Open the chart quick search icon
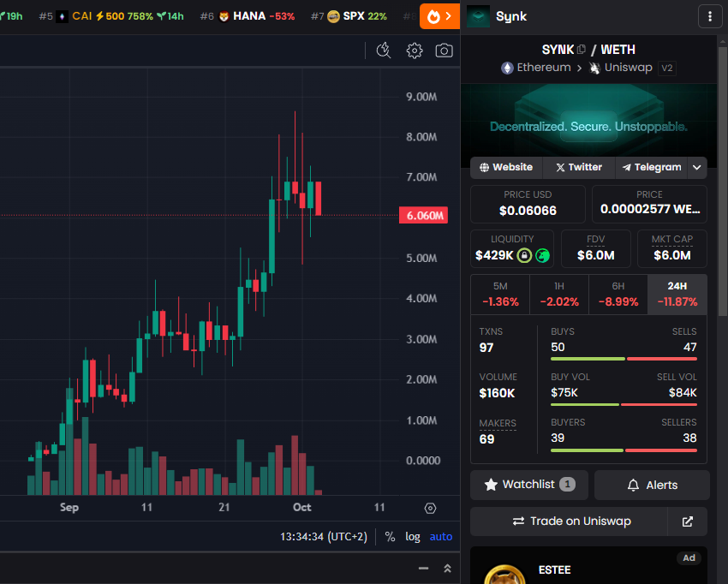 pos(384,51)
